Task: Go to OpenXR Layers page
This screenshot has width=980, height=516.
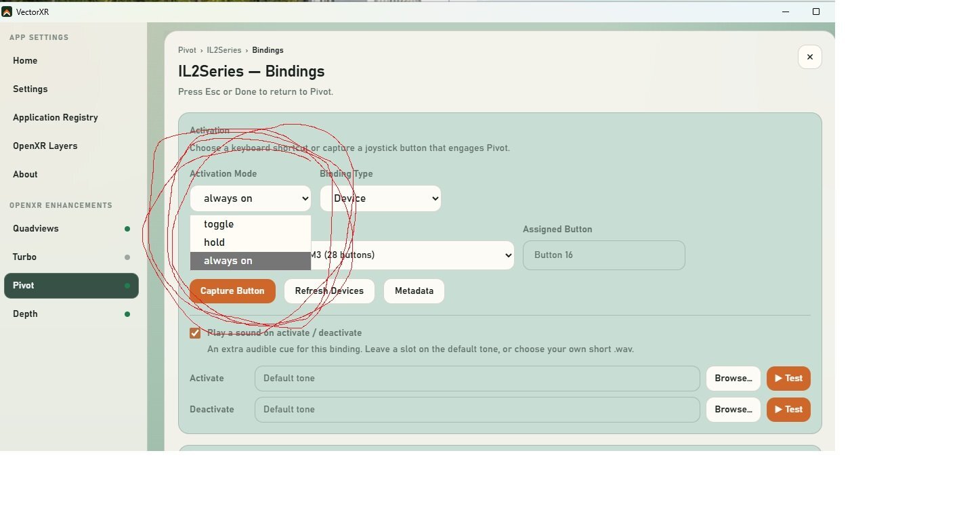Action: [45, 146]
